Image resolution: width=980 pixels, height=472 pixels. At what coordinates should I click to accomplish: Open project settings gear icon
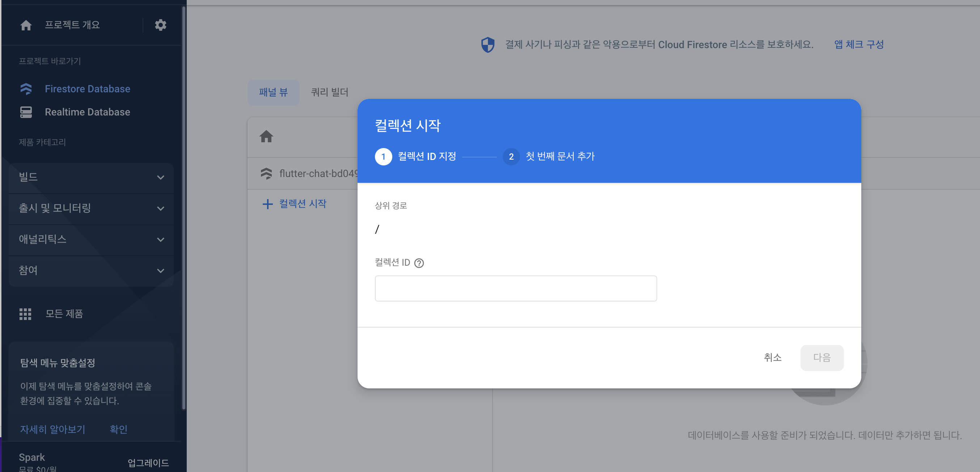click(161, 25)
